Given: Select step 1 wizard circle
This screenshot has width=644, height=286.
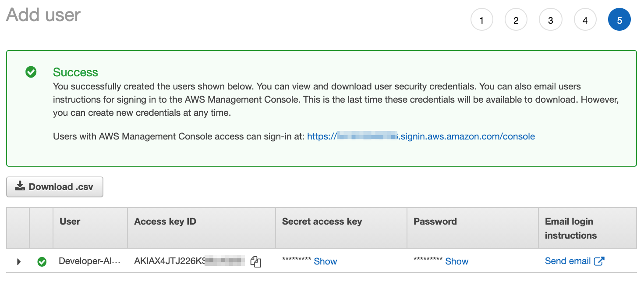Looking at the screenshot, I should (482, 19).
